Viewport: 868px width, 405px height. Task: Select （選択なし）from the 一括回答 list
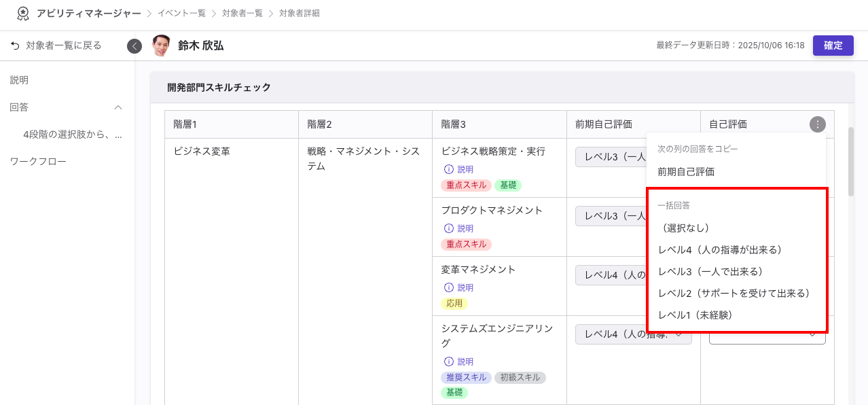point(684,228)
